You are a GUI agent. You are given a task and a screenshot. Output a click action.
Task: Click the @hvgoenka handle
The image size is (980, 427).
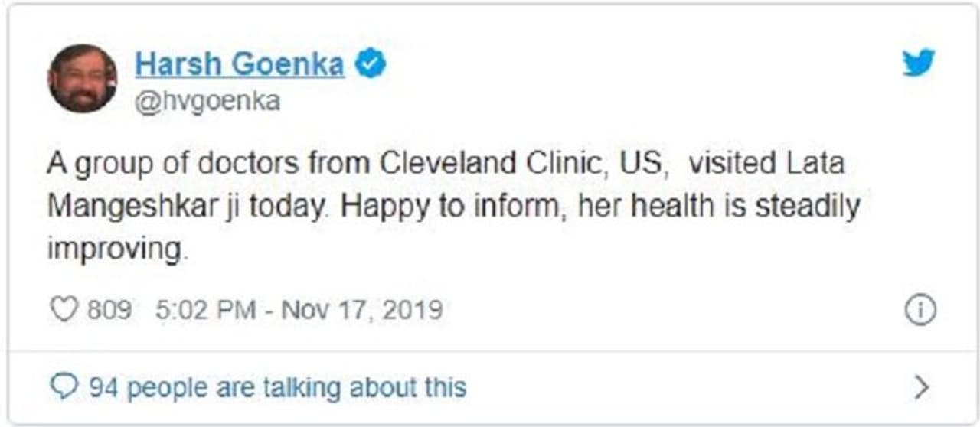pos(207,101)
